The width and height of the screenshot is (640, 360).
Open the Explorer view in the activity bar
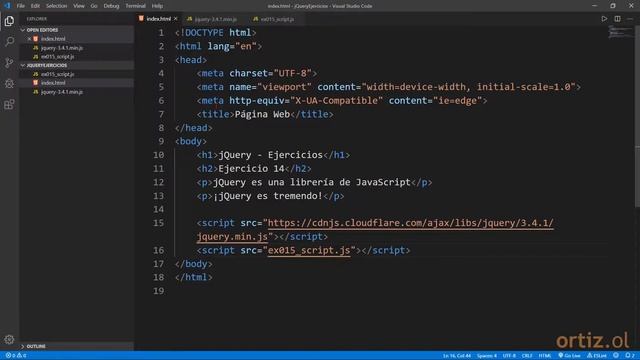click(9, 21)
